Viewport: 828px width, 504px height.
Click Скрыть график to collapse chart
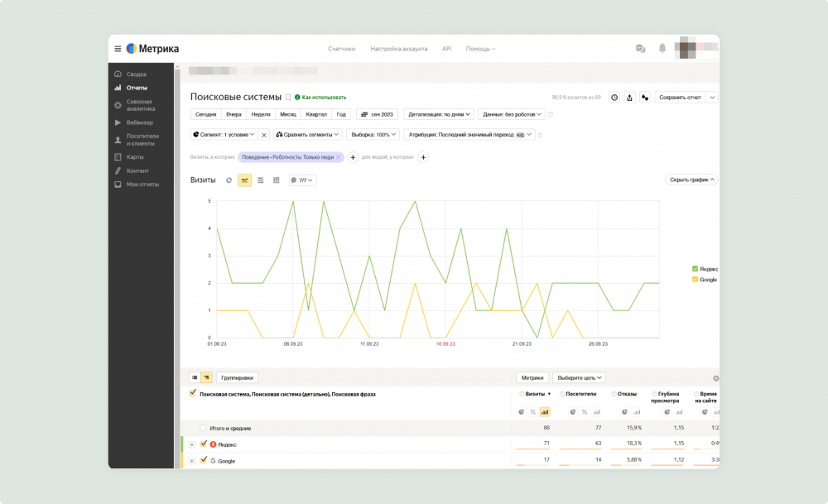[691, 180]
